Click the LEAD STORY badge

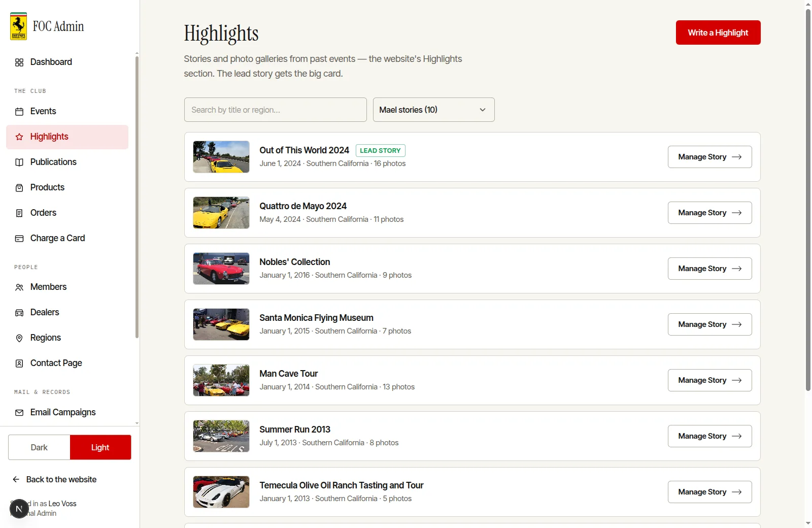click(x=380, y=150)
